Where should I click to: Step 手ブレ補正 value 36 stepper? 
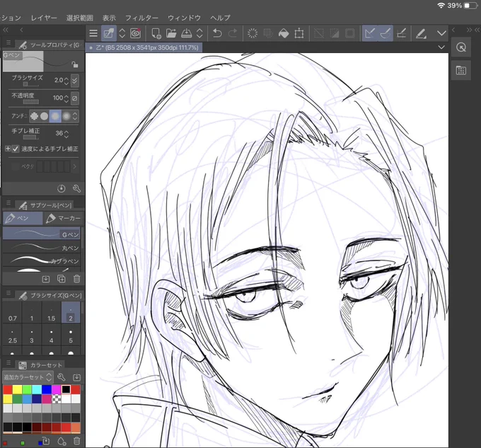(66, 134)
